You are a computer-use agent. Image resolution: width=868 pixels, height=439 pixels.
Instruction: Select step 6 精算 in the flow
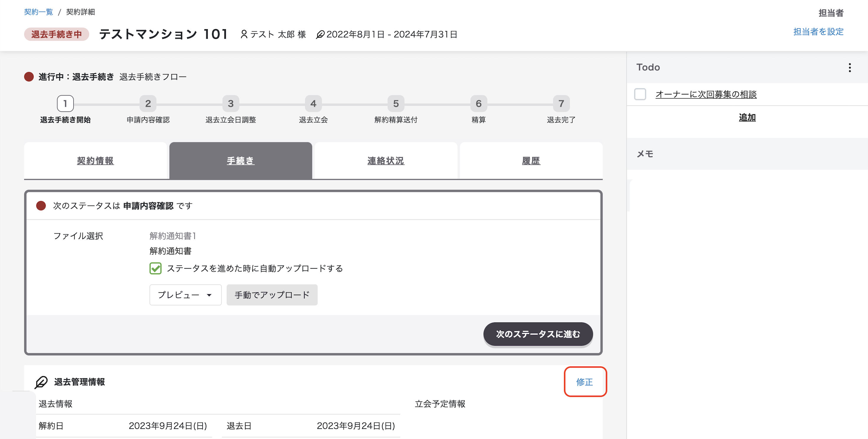(479, 103)
